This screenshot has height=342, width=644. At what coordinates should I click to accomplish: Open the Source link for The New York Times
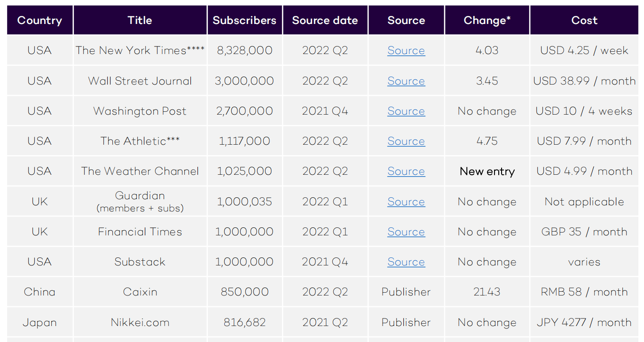point(406,51)
